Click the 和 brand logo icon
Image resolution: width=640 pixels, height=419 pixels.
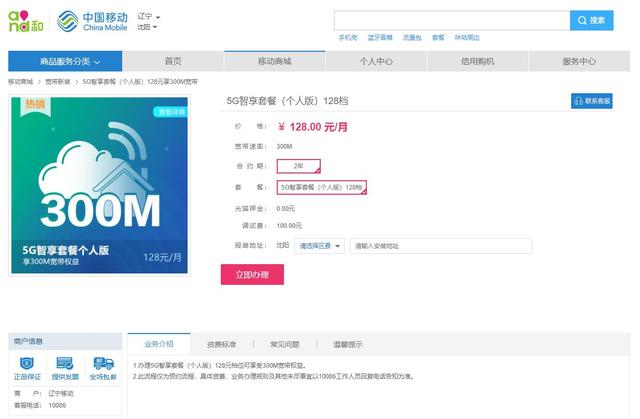[26, 20]
